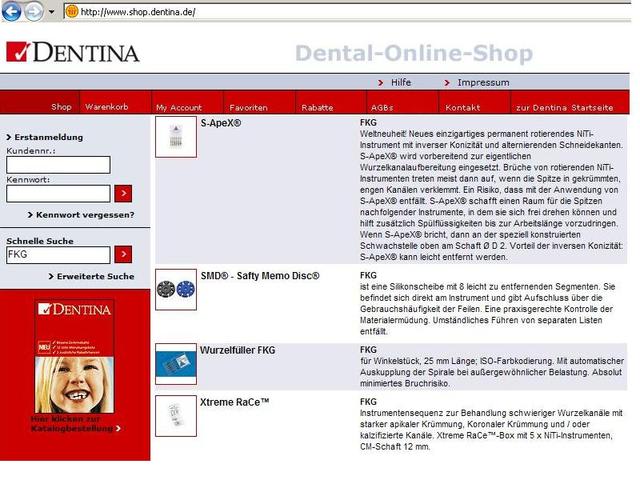Click the Dentina catalog cover image

pyautogui.click(x=74, y=356)
